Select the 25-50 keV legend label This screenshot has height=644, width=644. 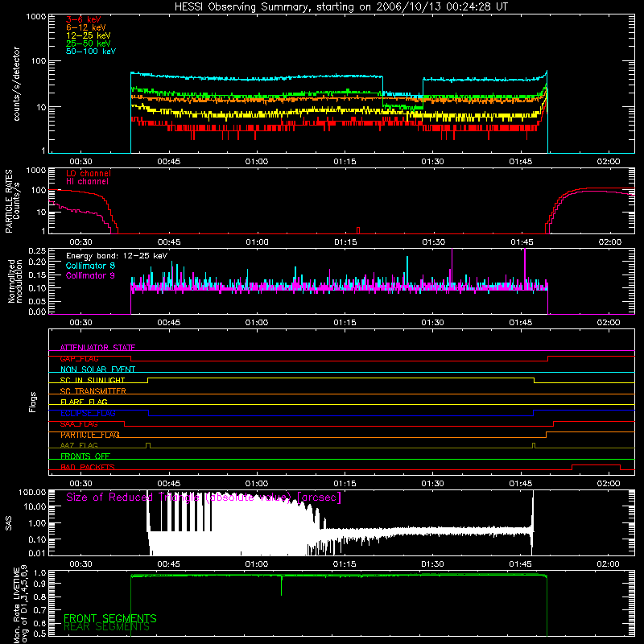tap(89, 43)
